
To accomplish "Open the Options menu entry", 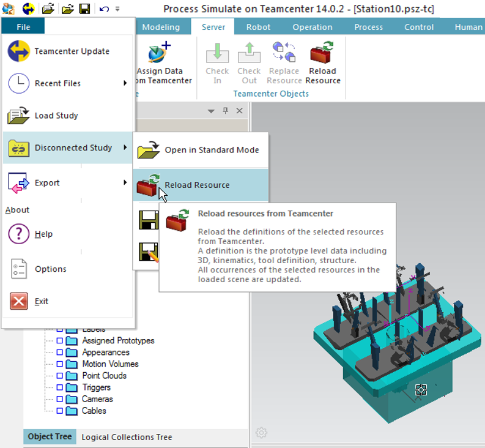I will pyautogui.click(x=50, y=269).
